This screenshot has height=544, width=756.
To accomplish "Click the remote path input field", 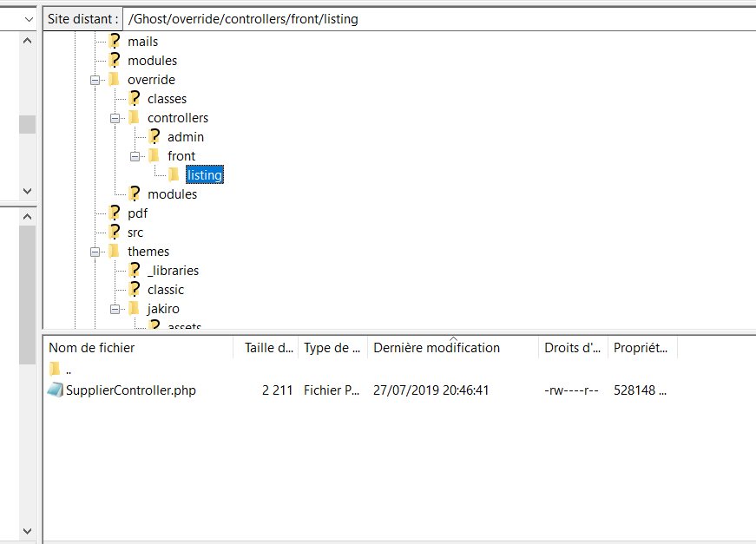I will tap(438, 19).
